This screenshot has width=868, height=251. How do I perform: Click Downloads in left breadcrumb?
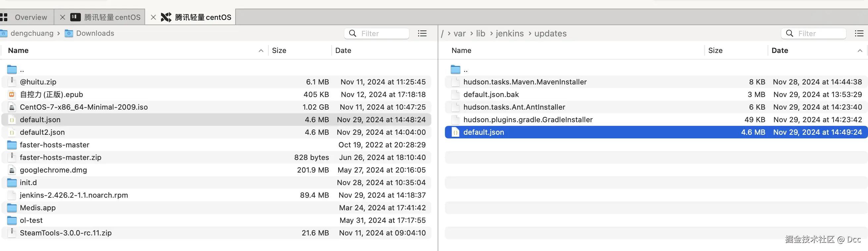(x=95, y=33)
